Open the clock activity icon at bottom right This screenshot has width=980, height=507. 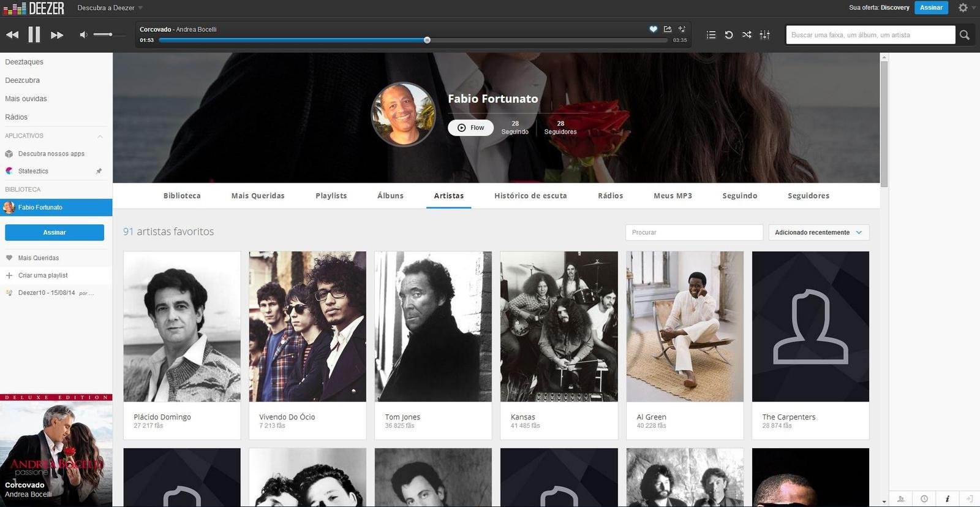924,499
